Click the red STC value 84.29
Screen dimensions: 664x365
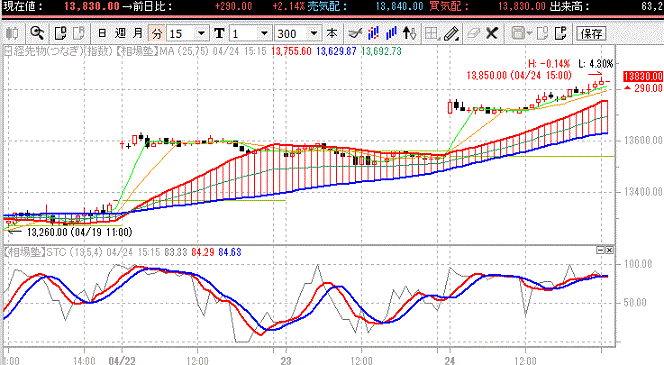203,252
